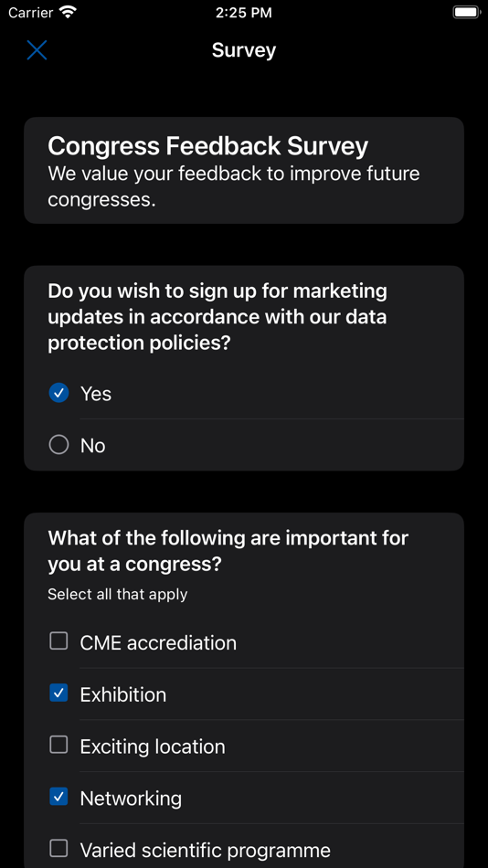This screenshot has width=488, height=868.
Task: Tap the Exhibition option text
Action: [x=123, y=694]
